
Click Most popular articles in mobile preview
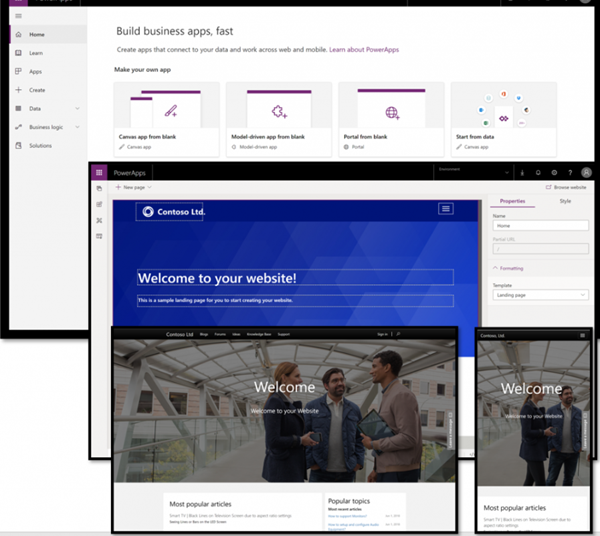pyautogui.click(x=515, y=508)
